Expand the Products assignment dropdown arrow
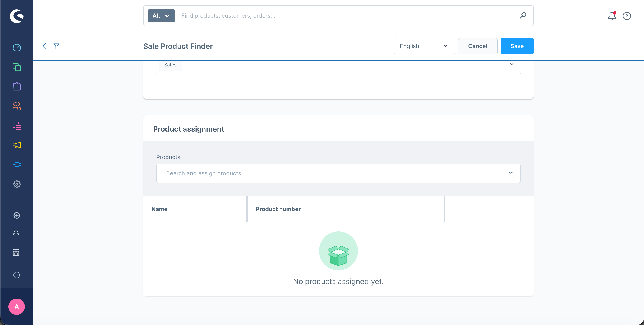The image size is (644, 325). pyautogui.click(x=511, y=173)
